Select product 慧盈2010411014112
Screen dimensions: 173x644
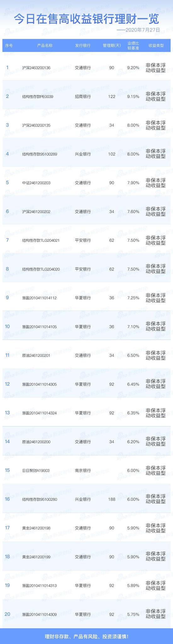(x=40, y=298)
